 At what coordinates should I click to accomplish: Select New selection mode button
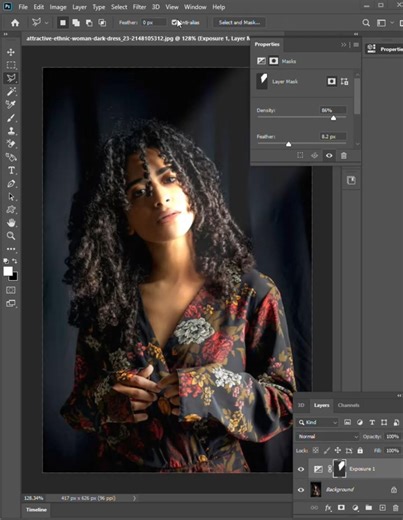[x=63, y=23]
